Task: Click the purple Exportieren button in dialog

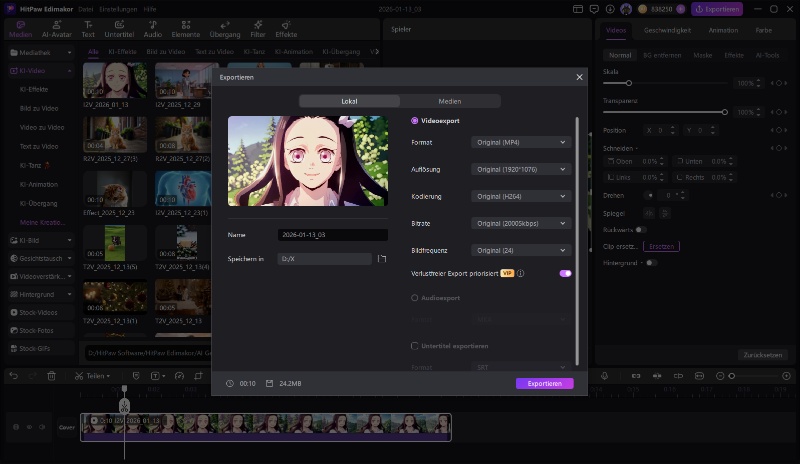Action: [544, 383]
